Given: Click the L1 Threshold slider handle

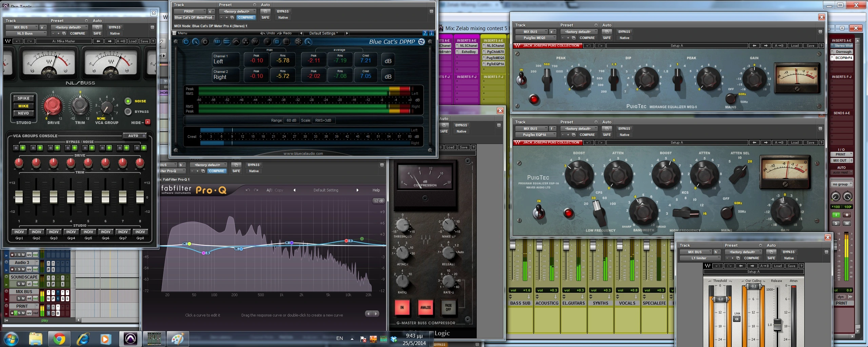Looking at the screenshot, I should 720,299.
